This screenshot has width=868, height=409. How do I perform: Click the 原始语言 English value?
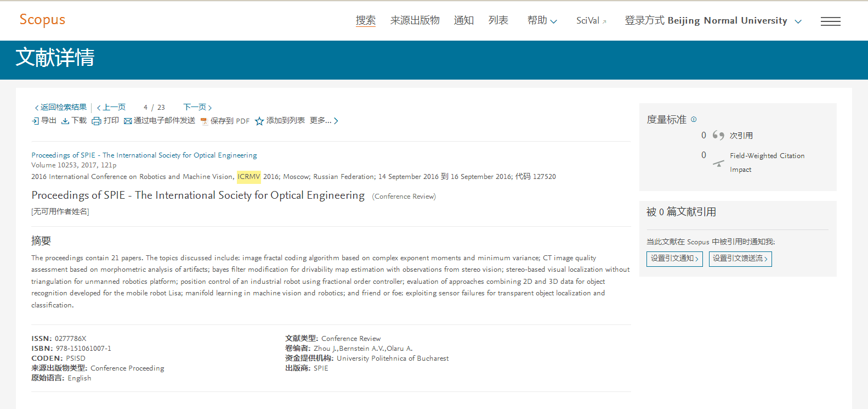[80, 378]
